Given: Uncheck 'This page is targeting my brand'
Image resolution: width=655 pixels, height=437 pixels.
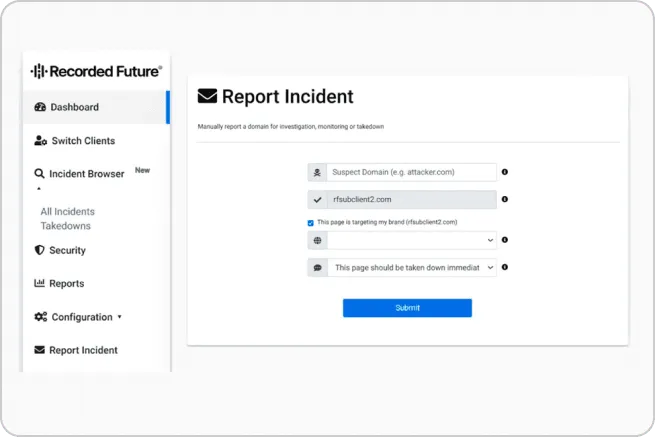Looking at the screenshot, I should pos(310,223).
